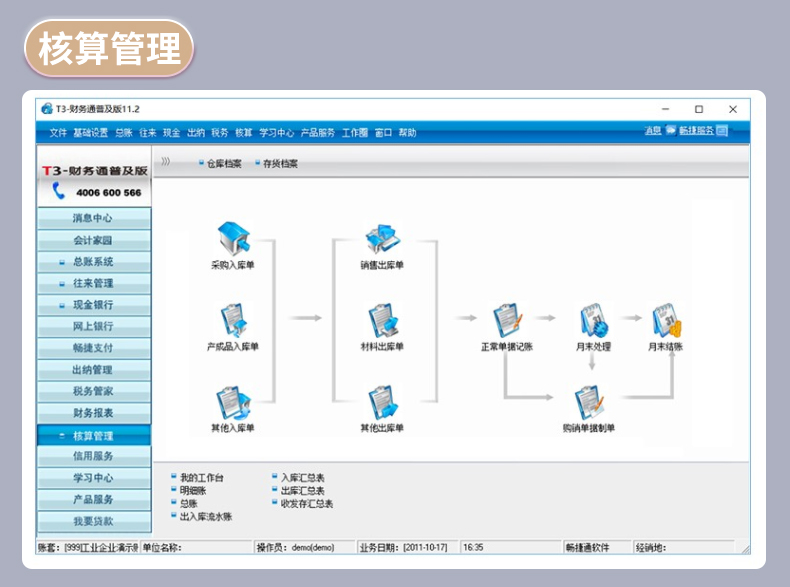Select 产品服务 in the sidebar
The width and height of the screenshot is (790, 587).
(x=94, y=499)
